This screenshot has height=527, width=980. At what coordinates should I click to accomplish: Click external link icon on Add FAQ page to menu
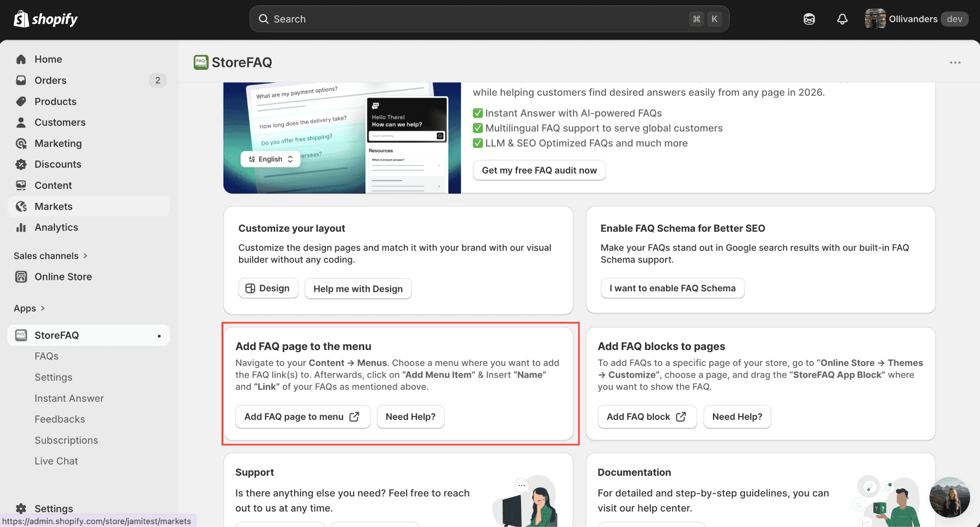(355, 417)
